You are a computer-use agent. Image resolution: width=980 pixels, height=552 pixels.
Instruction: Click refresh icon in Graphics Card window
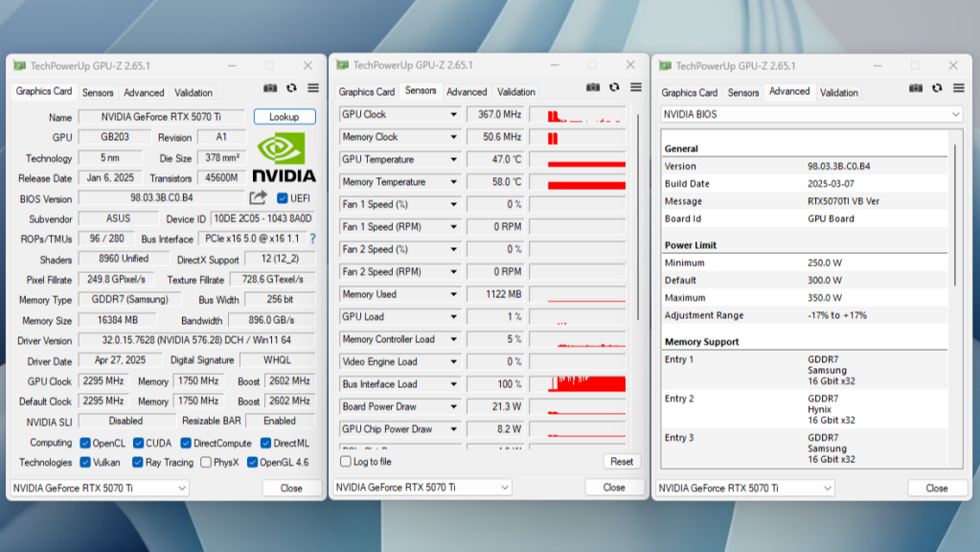(x=291, y=88)
